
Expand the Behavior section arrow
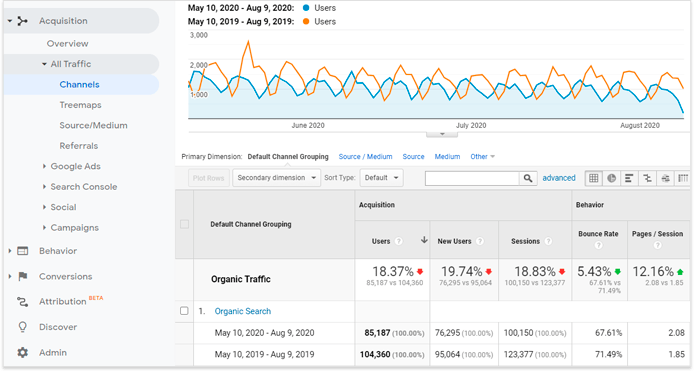click(x=10, y=251)
